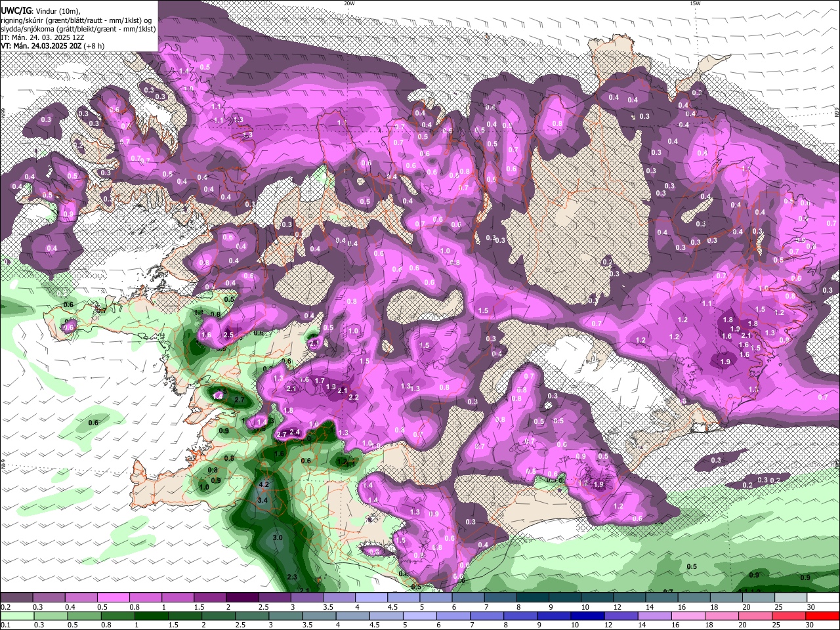Viewport: 840px width, 630px height.
Task: Click the '0.2' label starting the snow legend
Action: point(6,607)
